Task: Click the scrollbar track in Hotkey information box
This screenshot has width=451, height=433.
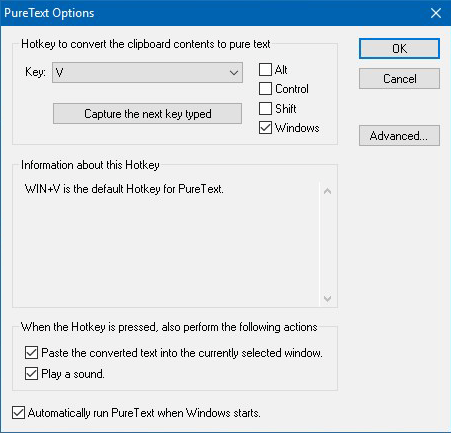Action: click(327, 245)
